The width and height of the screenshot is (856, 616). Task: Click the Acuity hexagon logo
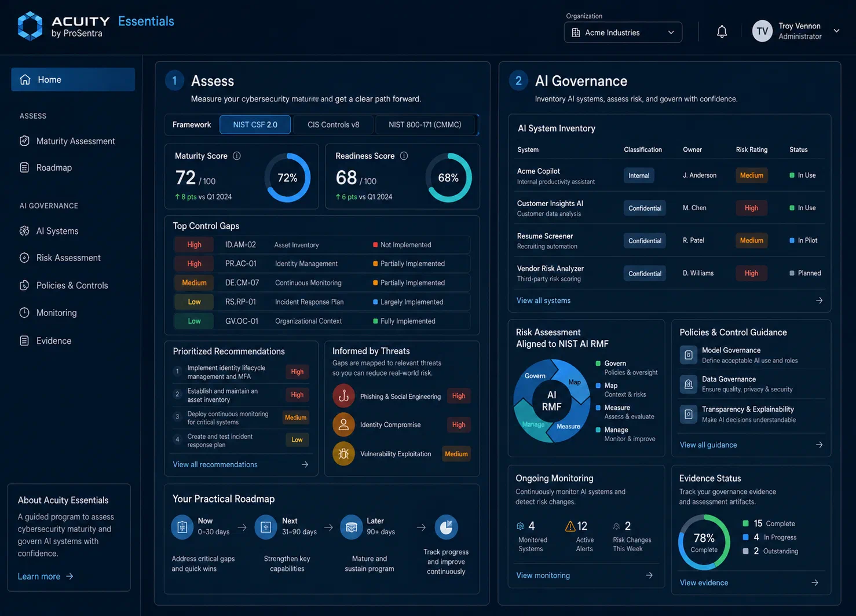(x=30, y=26)
